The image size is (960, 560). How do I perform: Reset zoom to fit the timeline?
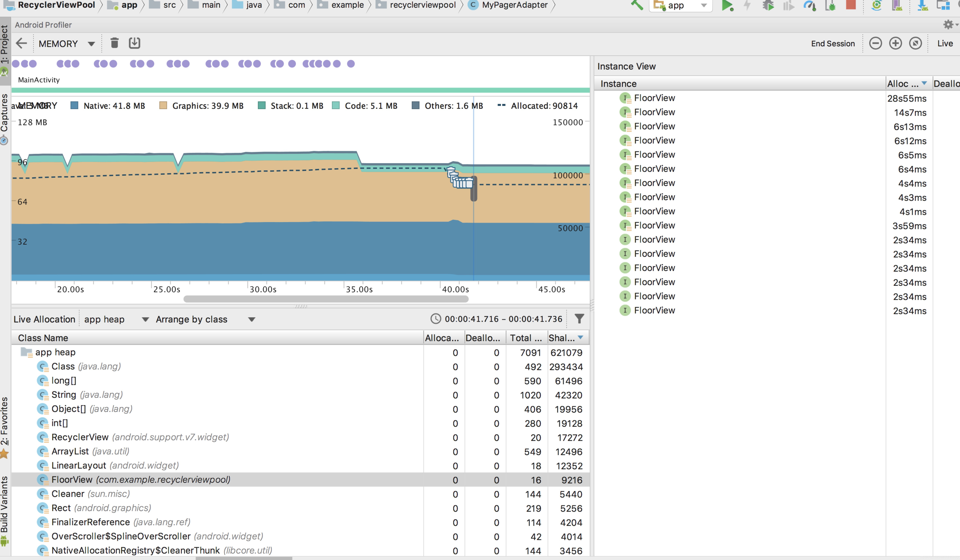915,43
